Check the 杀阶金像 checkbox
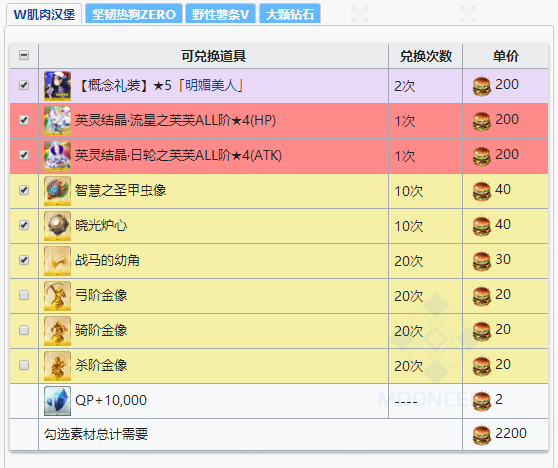This screenshot has height=468, width=558. click(24, 365)
